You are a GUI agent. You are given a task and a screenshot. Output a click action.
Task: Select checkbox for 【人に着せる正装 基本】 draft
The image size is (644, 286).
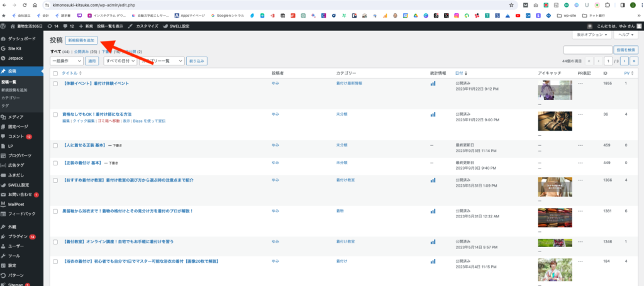55,145
